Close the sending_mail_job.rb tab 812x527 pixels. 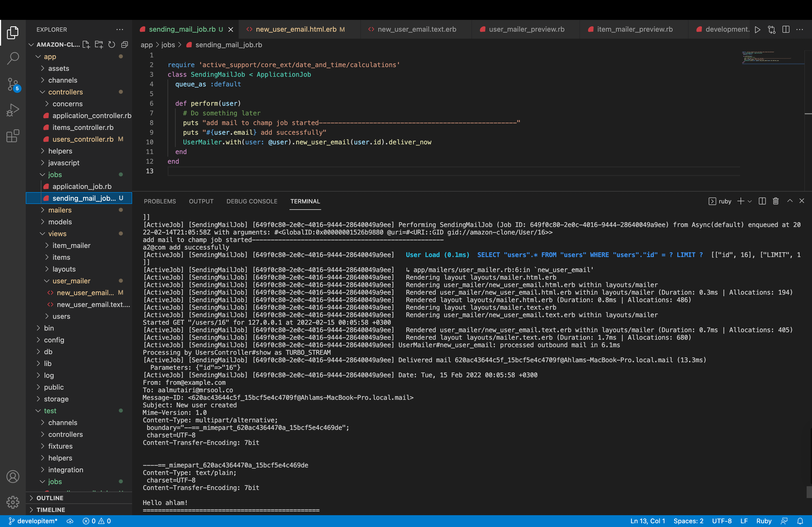point(231,30)
